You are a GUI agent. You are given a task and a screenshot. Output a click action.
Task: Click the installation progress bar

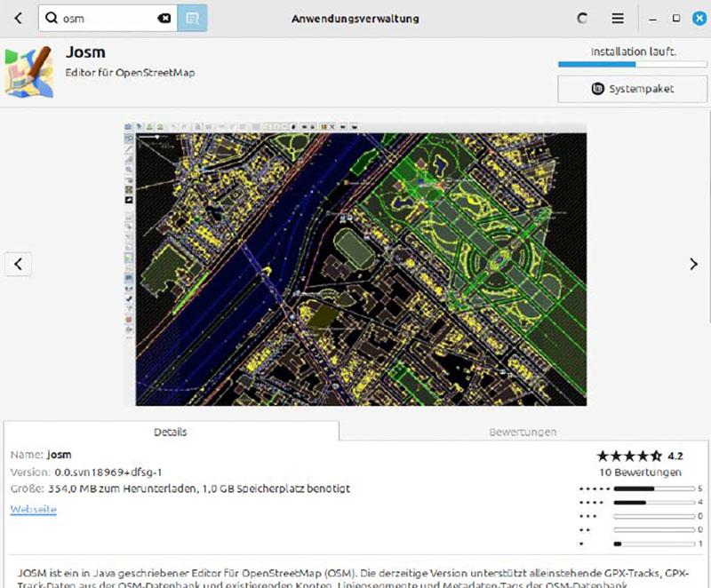pos(633,64)
